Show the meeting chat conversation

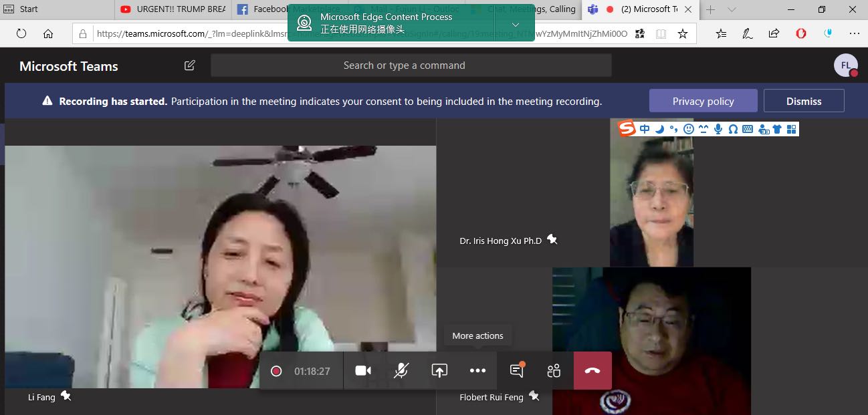[x=516, y=371]
